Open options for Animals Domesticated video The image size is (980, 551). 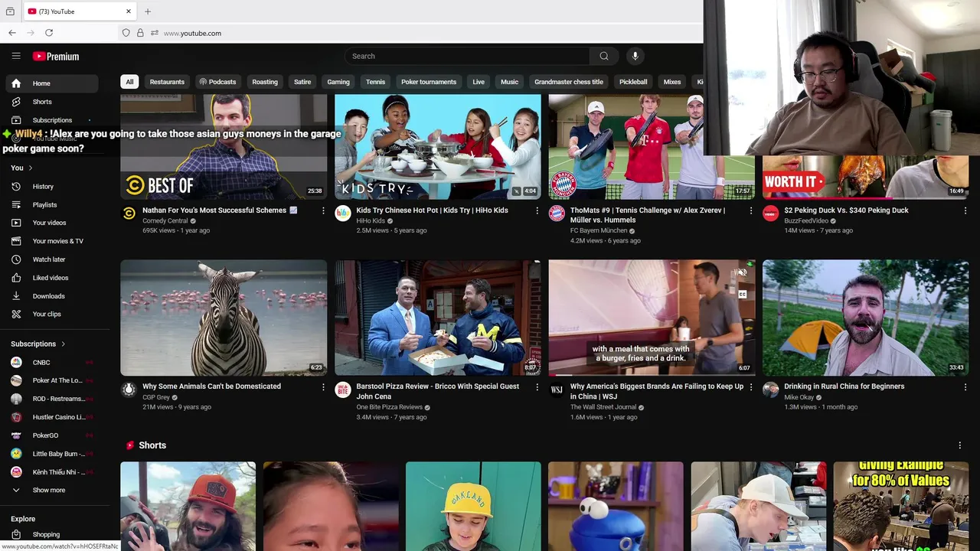pos(323,387)
